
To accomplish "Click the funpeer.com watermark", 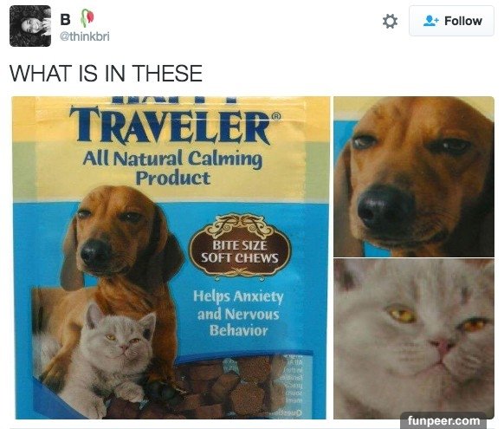I will 443,420.
